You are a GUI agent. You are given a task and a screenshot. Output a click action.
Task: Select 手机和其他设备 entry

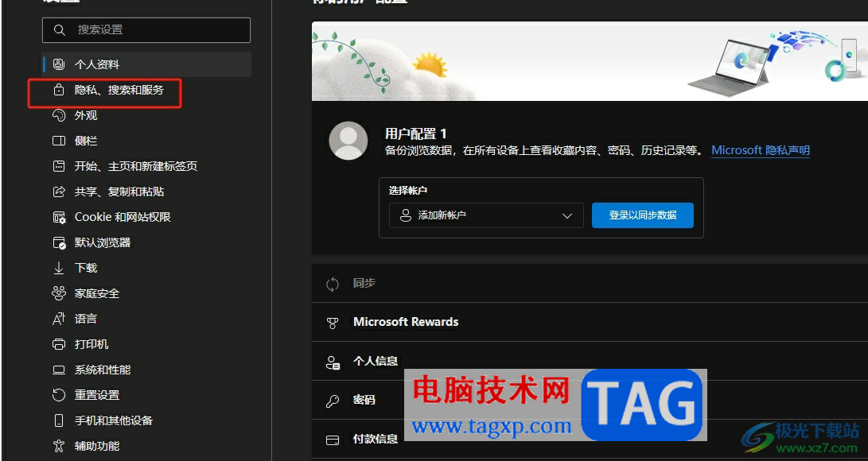(x=146, y=420)
